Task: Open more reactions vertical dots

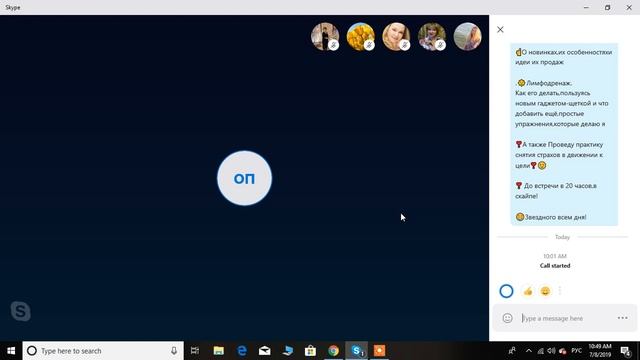Action: (x=560, y=291)
